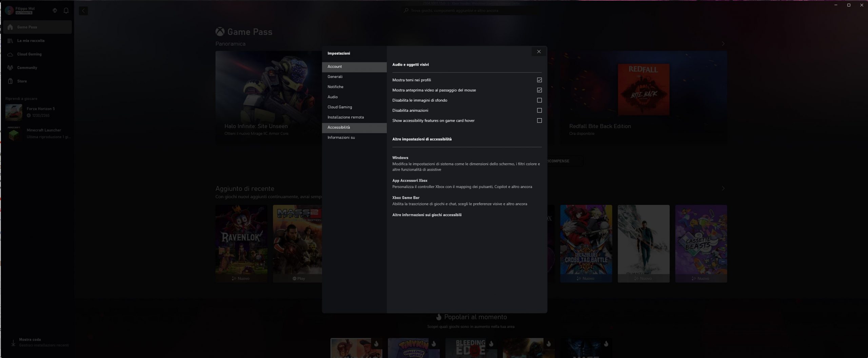Viewport: 868px width, 358px height.
Task: Open Altre informazioni sui giochi accessibili
Action: pos(427,215)
